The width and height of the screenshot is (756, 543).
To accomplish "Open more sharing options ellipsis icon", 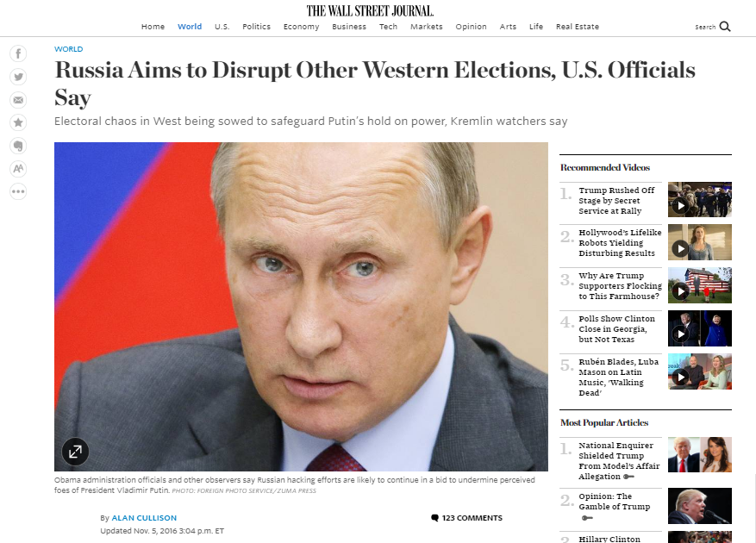I will click(x=18, y=191).
